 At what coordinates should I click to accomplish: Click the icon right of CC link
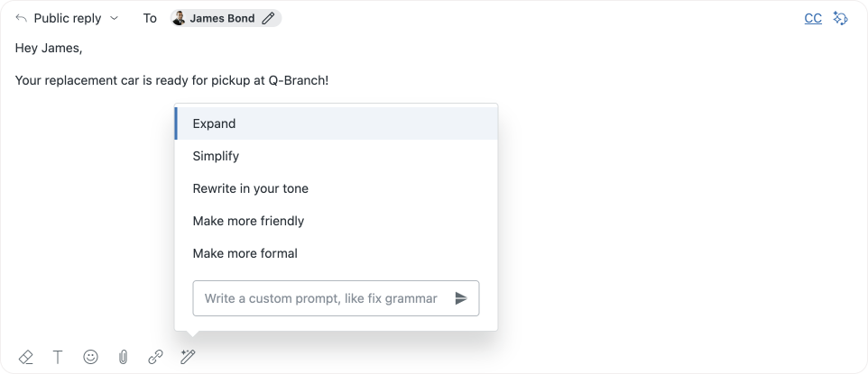click(840, 18)
